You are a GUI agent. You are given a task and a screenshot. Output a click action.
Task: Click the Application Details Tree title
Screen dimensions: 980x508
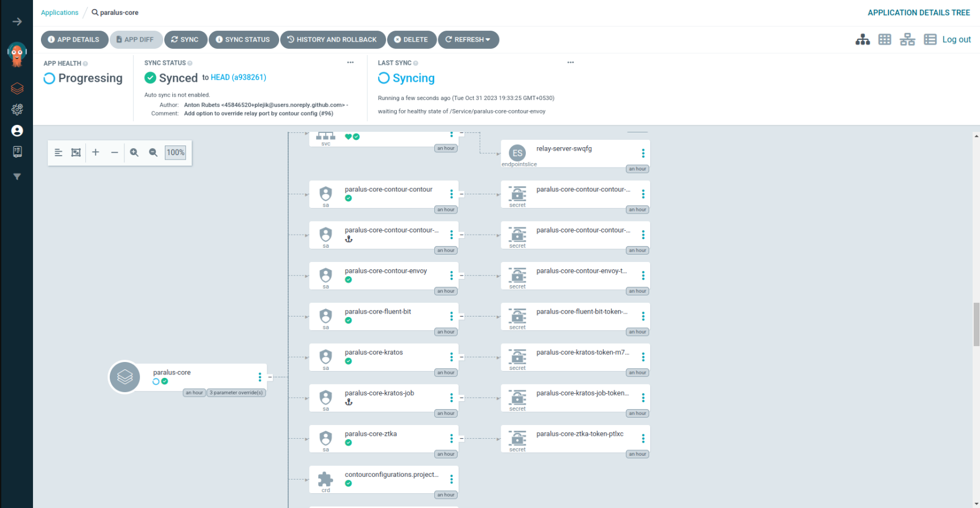(x=919, y=13)
